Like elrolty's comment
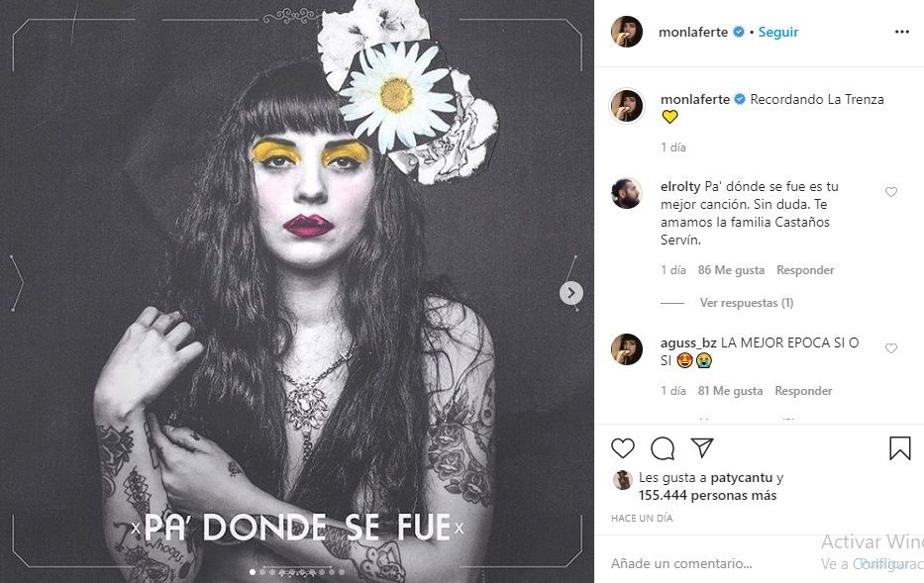 [890, 192]
